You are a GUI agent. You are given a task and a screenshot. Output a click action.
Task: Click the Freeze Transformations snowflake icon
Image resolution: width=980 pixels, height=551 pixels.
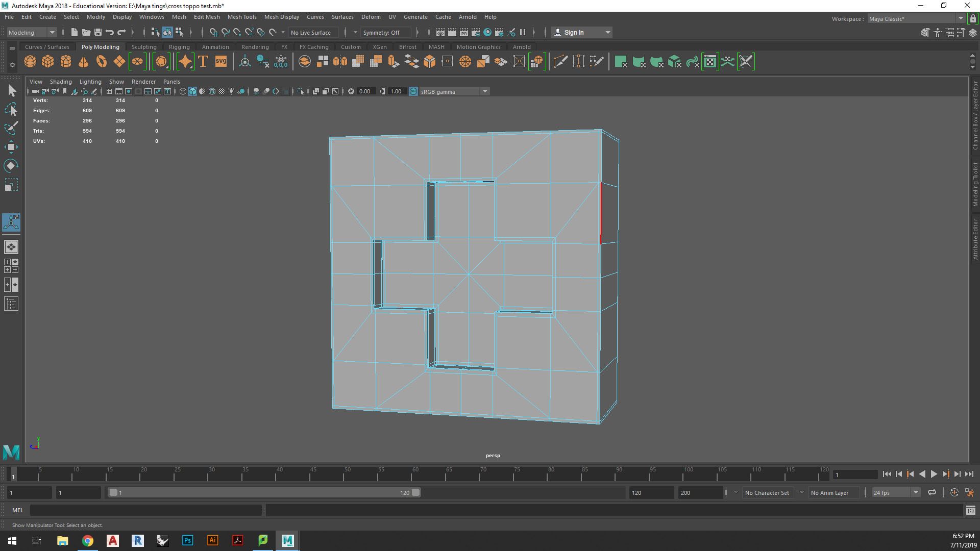click(281, 62)
